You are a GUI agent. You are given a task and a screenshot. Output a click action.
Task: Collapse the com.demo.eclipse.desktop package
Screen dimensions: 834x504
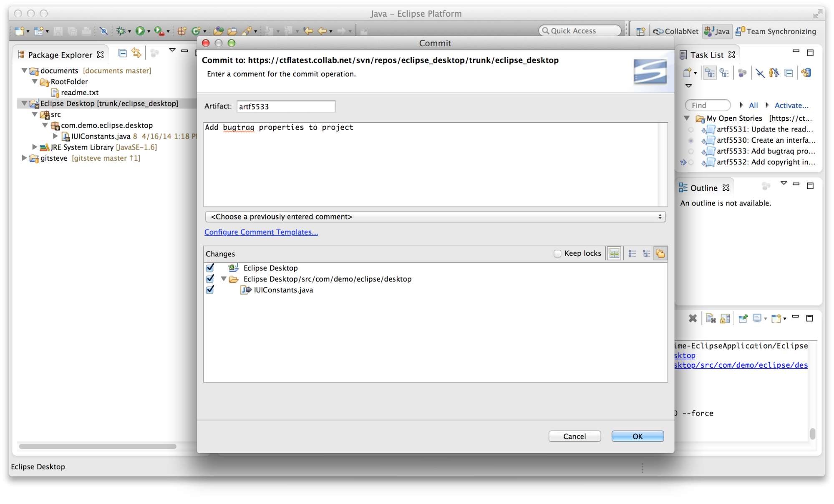coord(45,125)
